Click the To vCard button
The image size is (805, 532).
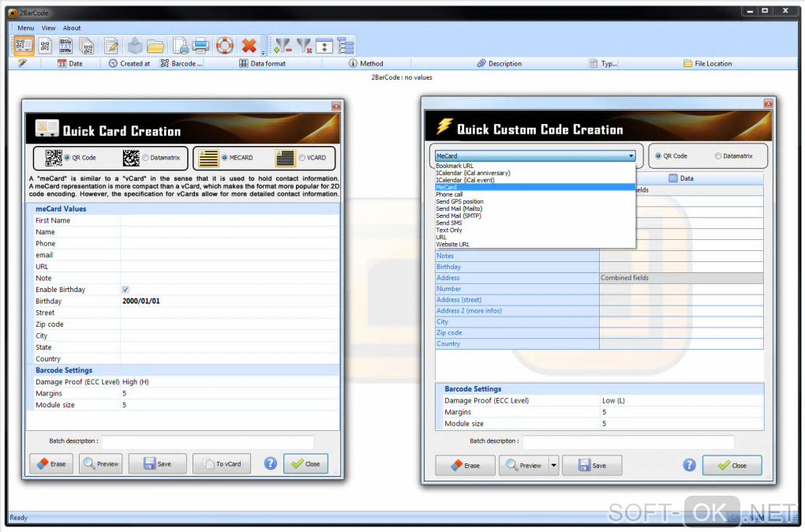(x=222, y=463)
